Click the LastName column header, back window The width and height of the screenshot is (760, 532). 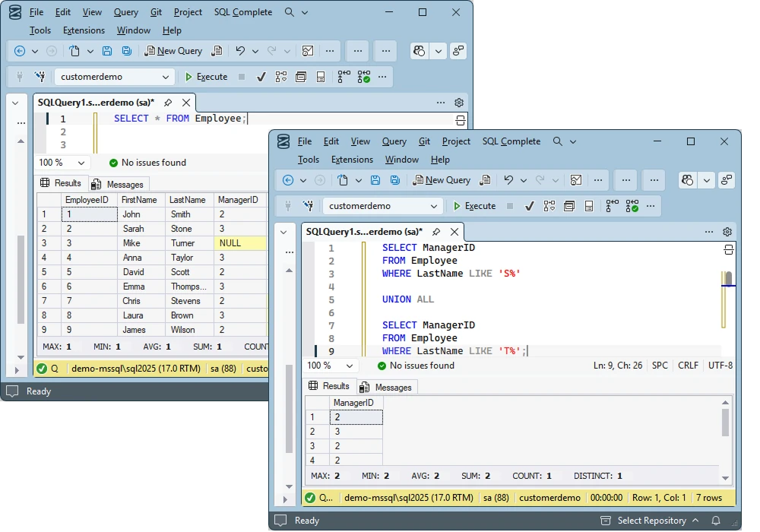coord(188,200)
